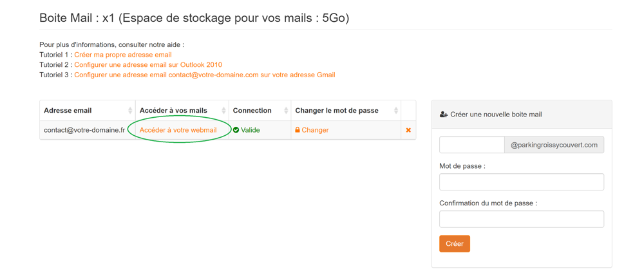Open the Accéder à votre webmail link
This screenshot has height=280, width=644.
178,130
